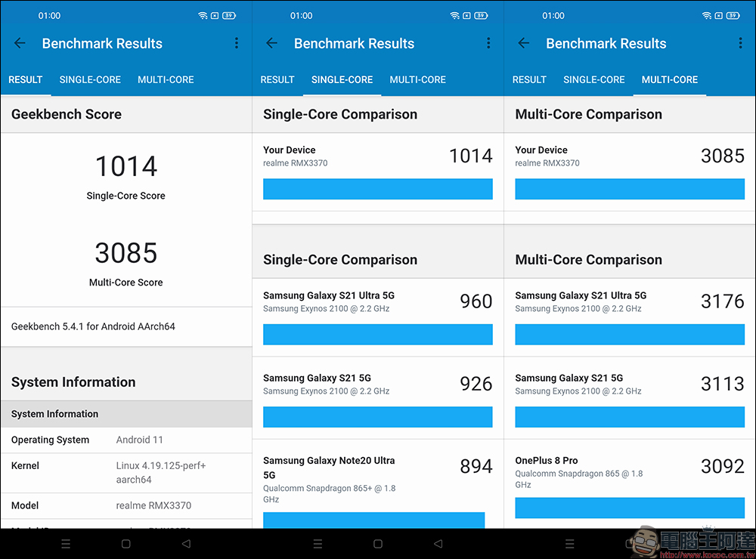The image size is (756, 559).
Task: Tap Galaxy S21 Ultra 5G single-core bar 960
Action: tap(378, 335)
